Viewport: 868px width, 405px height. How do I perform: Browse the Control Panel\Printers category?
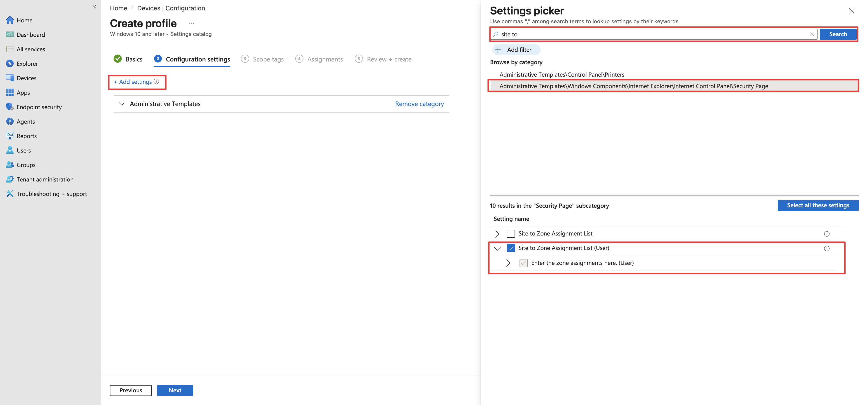(562, 74)
